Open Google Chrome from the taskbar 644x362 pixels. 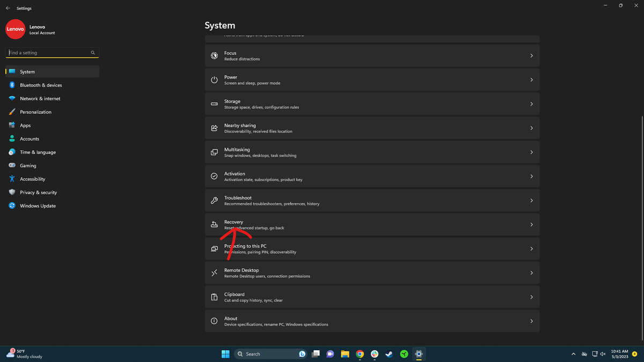(x=360, y=354)
